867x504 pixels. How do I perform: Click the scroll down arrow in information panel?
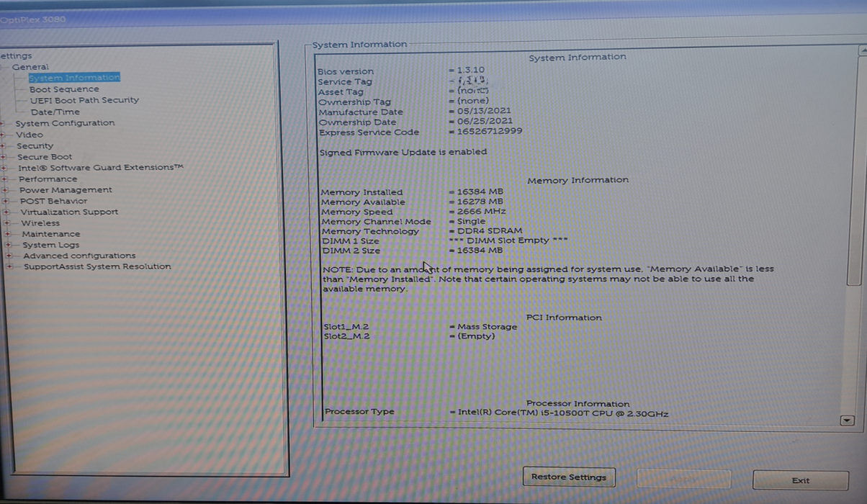tap(847, 420)
